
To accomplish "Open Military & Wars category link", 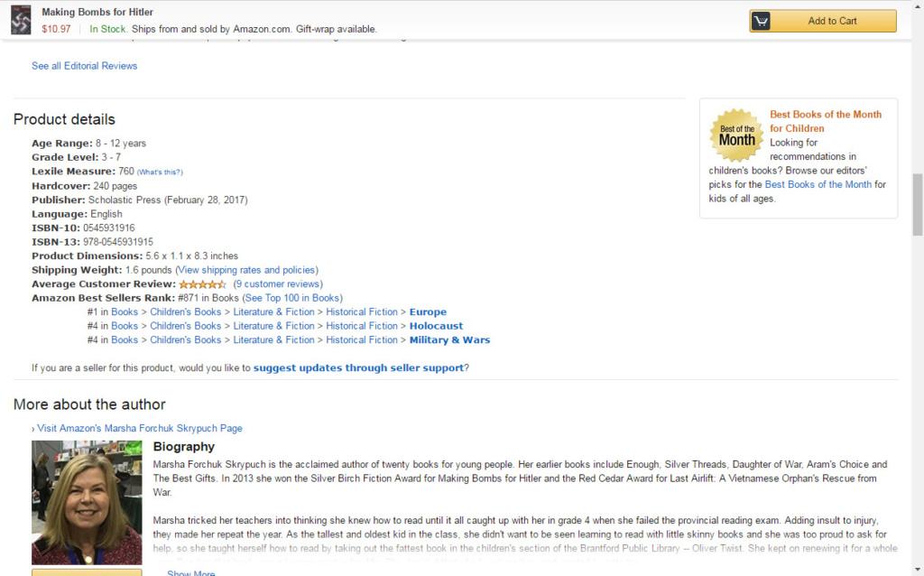I will coord(449,340).
